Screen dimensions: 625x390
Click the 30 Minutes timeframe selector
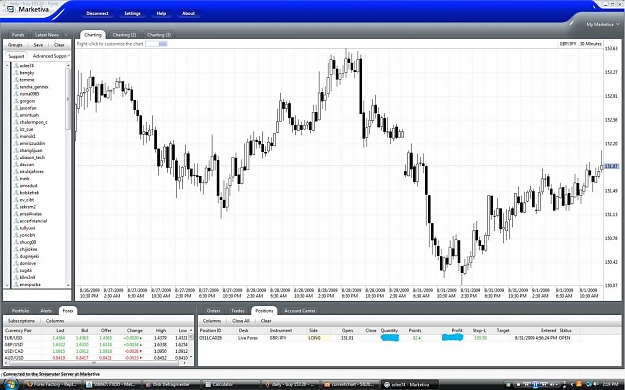[x=591, y=44]
